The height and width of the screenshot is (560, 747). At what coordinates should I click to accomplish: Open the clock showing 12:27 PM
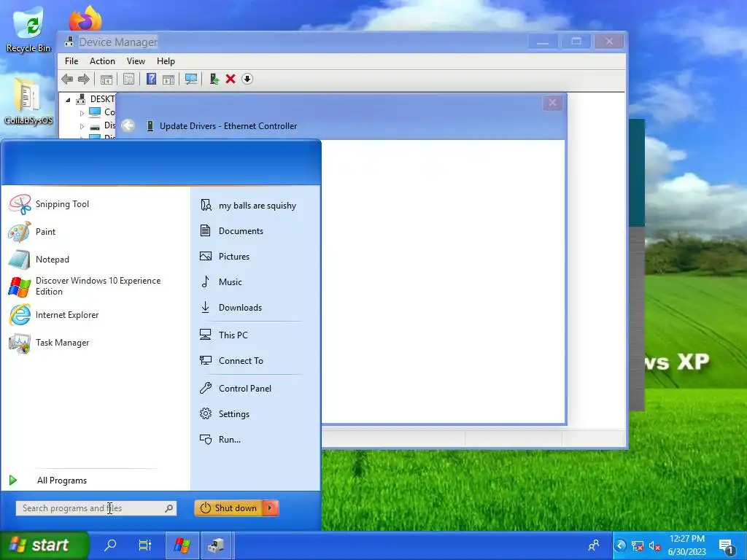pos(686,545)
